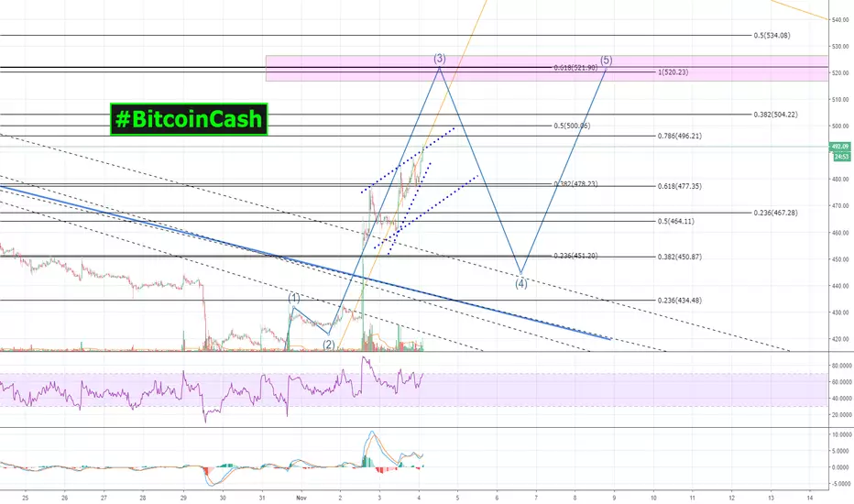The width and height of the screenshot is (854, 504).
Task: Click the 1(520.23) extension label
Action: [673, 71]
